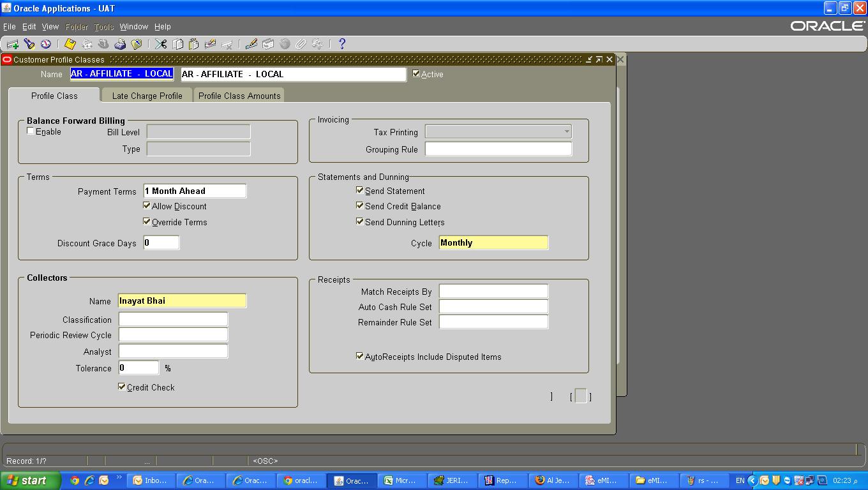
Task: Uncheck Allow Discount
Action: point(147,206)
